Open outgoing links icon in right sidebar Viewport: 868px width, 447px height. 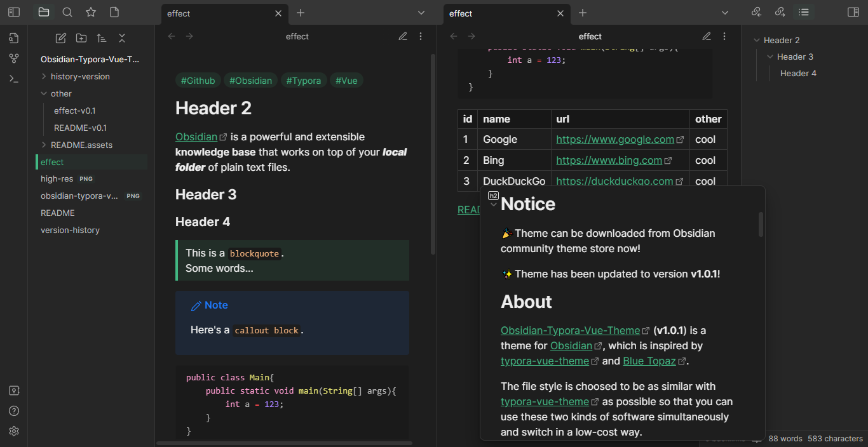[x=780, y=12]
